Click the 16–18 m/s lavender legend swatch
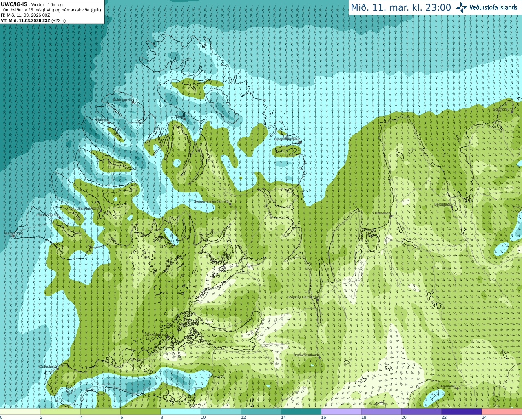 [341, 411]
